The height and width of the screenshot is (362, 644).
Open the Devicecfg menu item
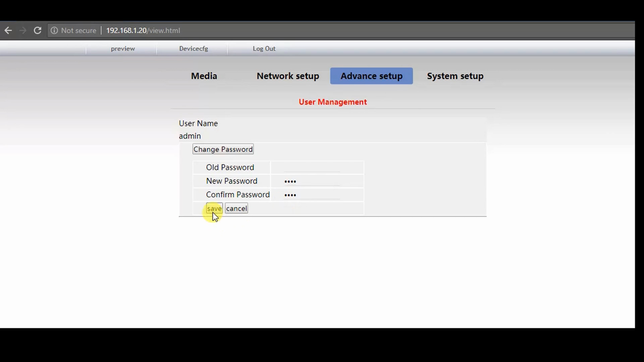[194, 49]
